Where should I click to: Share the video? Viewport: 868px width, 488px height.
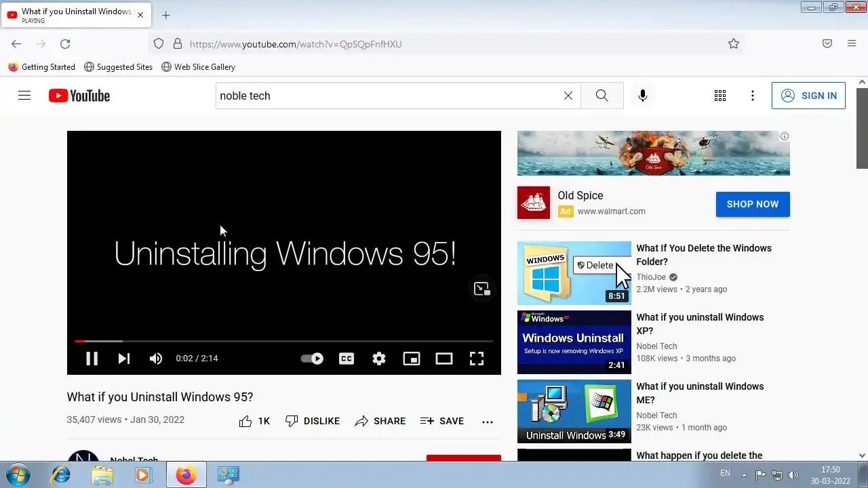[x=380, y=421]
